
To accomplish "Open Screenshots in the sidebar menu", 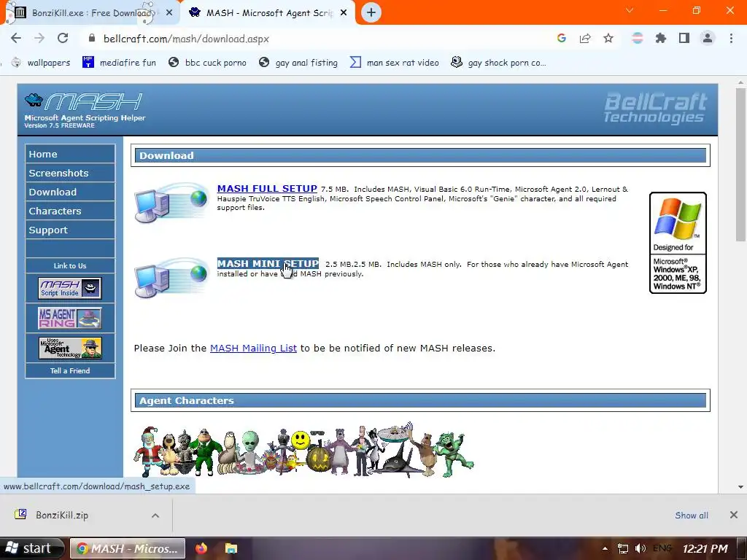I will point(70,173).
